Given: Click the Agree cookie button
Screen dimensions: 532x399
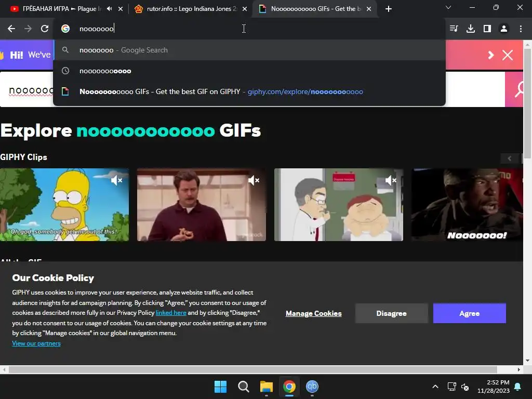Looking at the screenshot, I should (470, 313).
